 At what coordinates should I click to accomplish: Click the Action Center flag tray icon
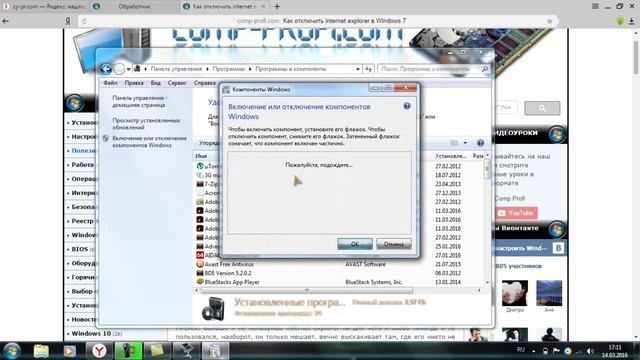pyautogui.click(x=556, y=351)
